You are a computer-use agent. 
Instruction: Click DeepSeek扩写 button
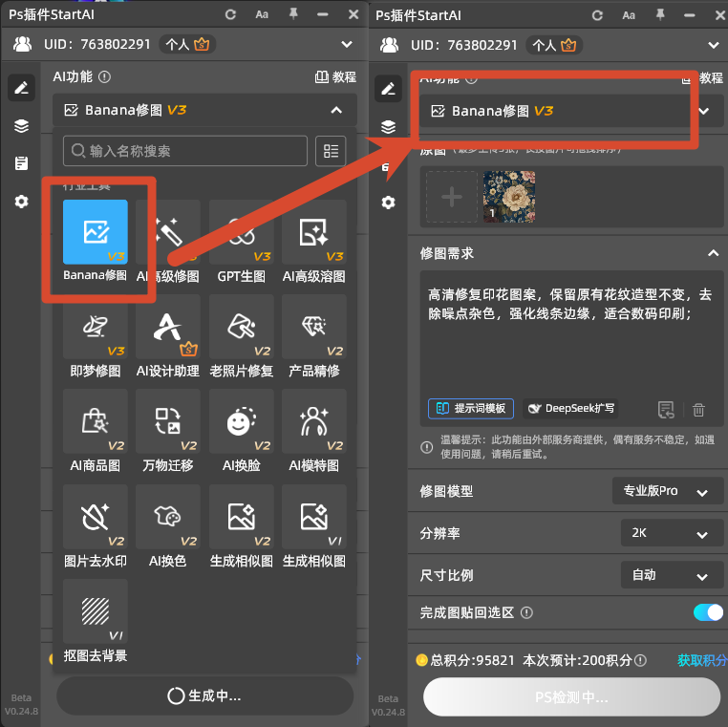pyautogui.click(x=570, y=409)
